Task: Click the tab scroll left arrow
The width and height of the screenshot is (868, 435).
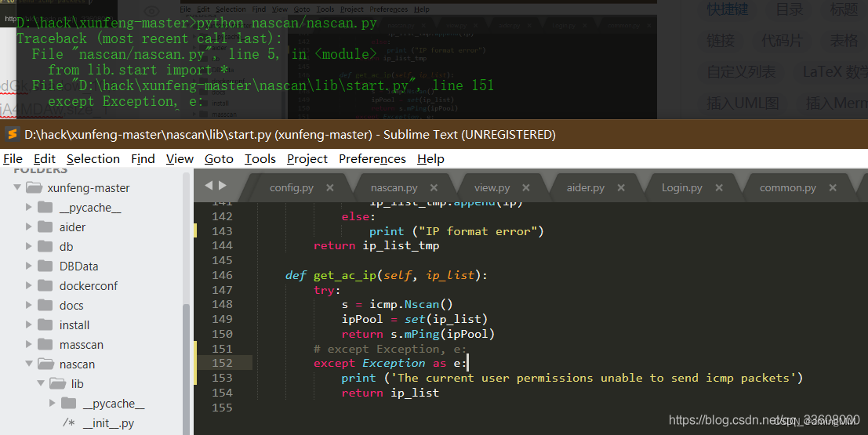Action: (209, 186)
